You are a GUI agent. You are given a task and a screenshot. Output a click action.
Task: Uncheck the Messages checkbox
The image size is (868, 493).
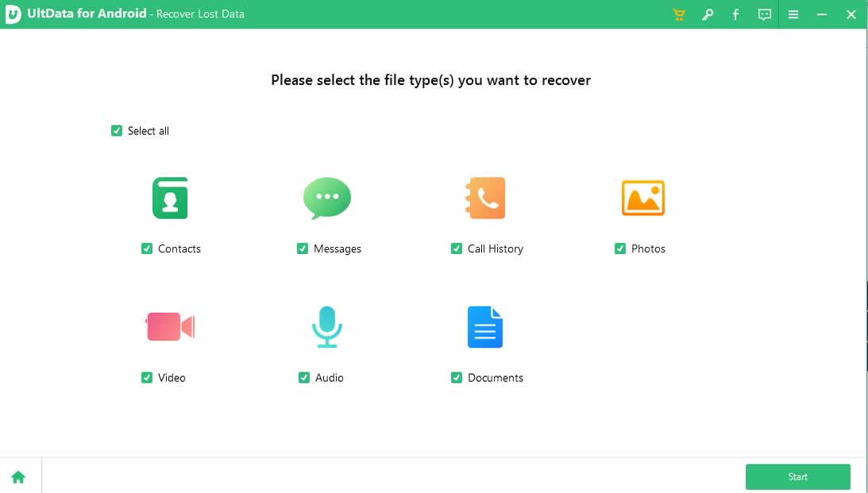[x=303, y=248]
